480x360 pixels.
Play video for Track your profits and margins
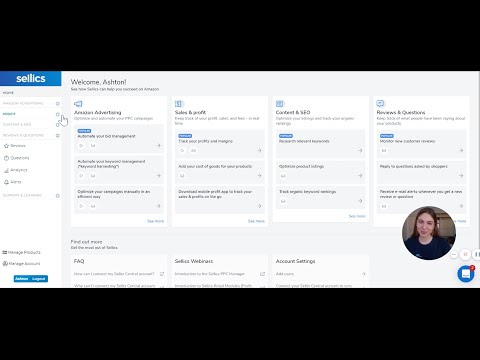(x=182, y=151)
